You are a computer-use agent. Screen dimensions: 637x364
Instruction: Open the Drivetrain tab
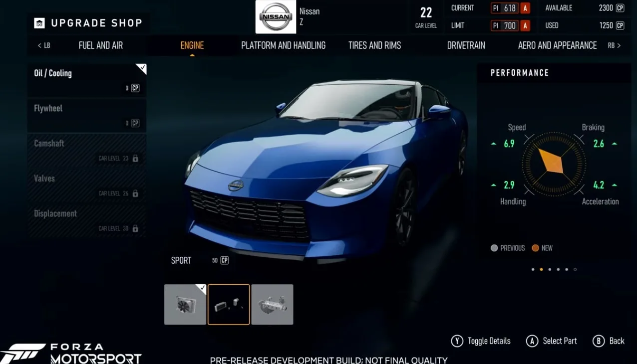click(466, 45)
